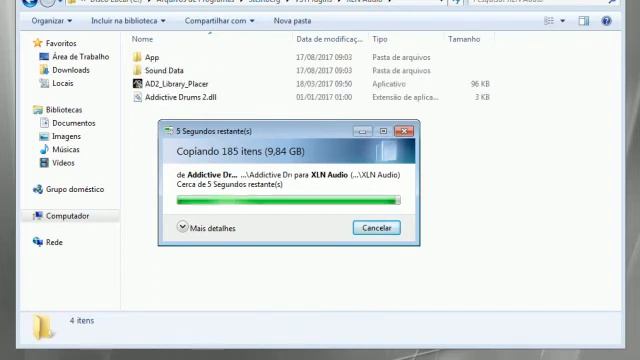The height and width of the screenshot is (360, 640).
Task: Open Músicas library
Action: 66,149
